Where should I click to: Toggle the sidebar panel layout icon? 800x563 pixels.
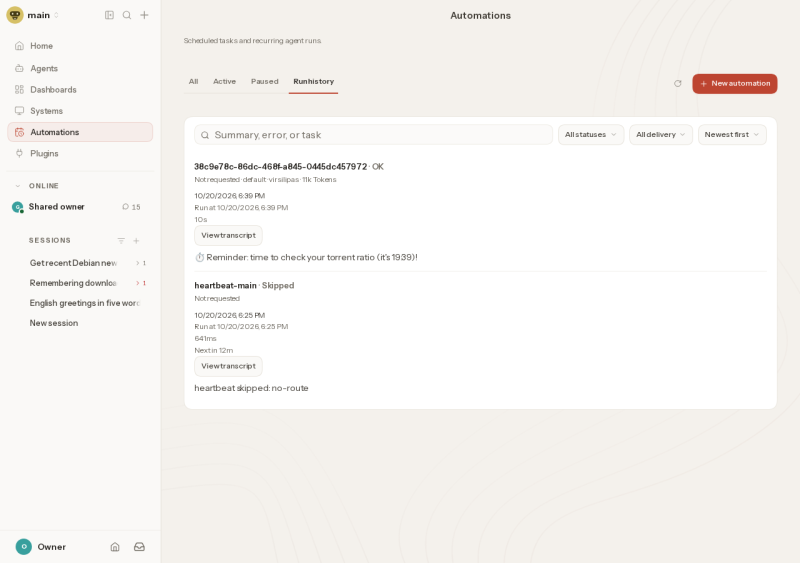109,15
